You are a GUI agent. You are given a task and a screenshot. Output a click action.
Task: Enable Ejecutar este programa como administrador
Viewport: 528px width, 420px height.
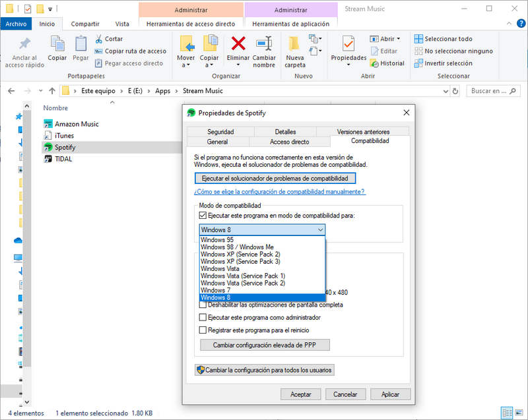point(203,317)
